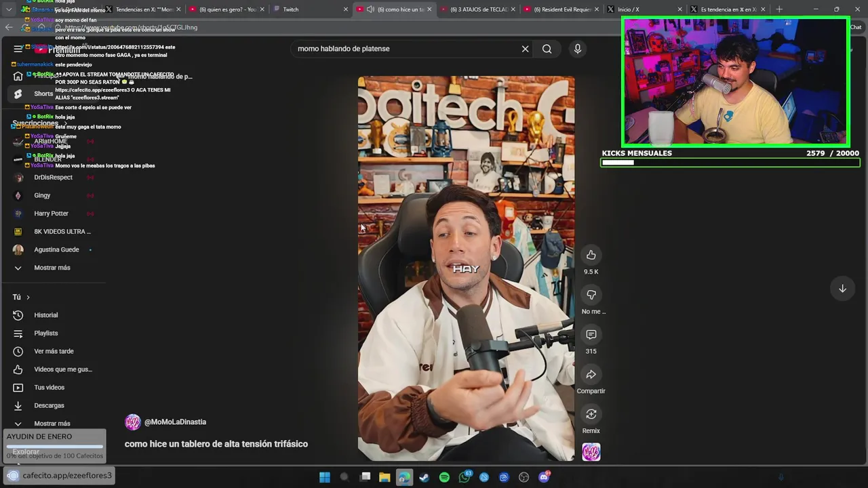Open Windows taskbar search
This screenshot has height=488, width=868.
[344, 477]
